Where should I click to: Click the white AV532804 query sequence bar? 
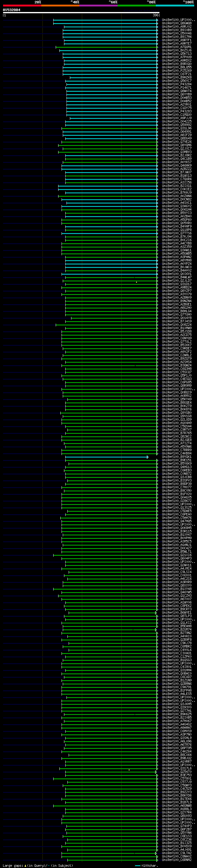pos(81,13)
